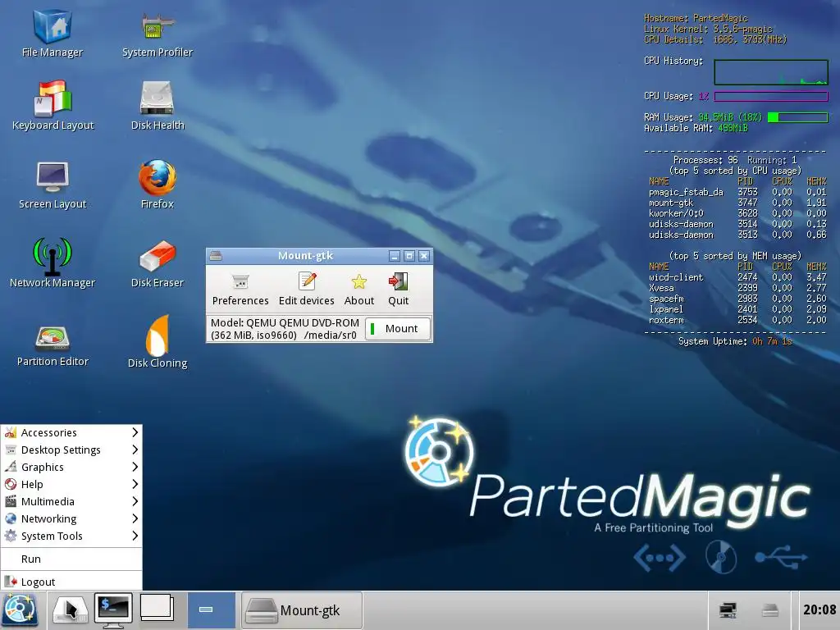The image size is (840, 630).
Task: Click the drive tray icon near clock
Action: click(x=769, y=610)
